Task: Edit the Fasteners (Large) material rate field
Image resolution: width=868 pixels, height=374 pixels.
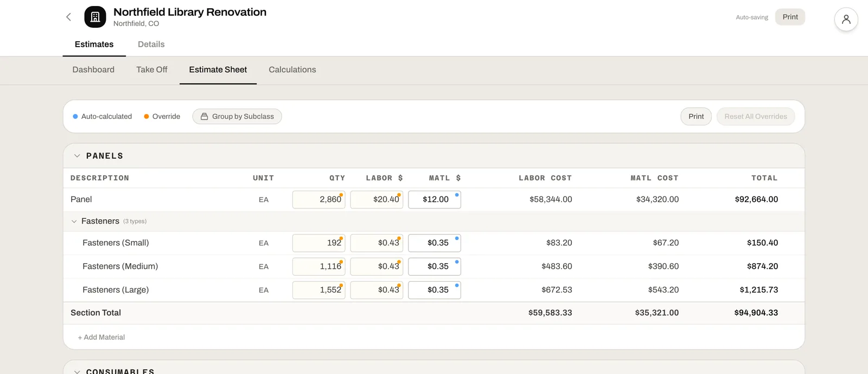Action: tap(435, 290)
